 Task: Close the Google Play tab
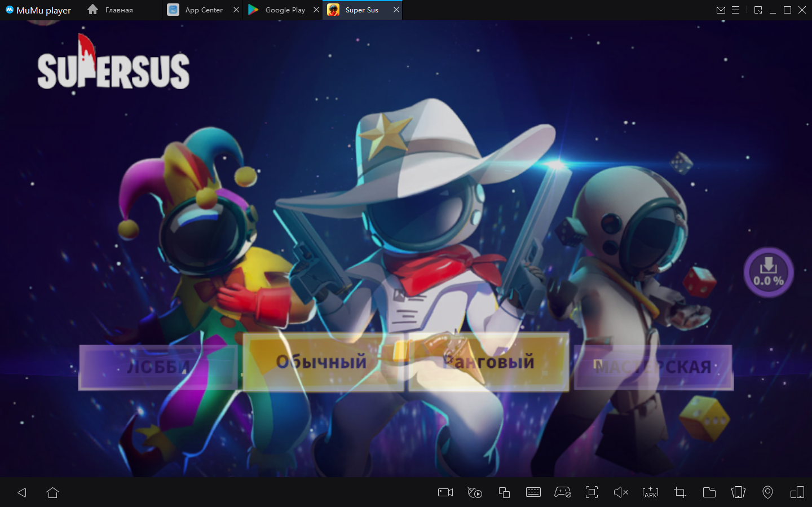point(316,10)
